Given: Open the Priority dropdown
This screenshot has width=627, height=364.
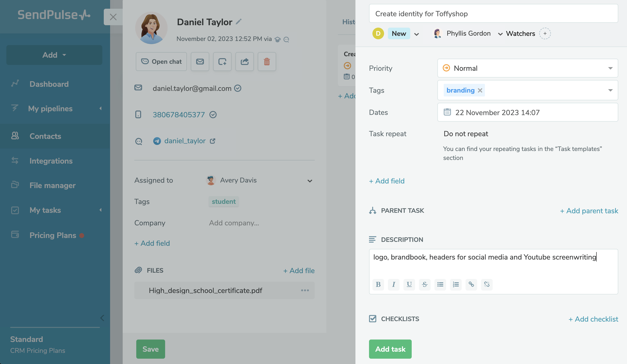Looking at the screenshot, I should tap(528, 68).
